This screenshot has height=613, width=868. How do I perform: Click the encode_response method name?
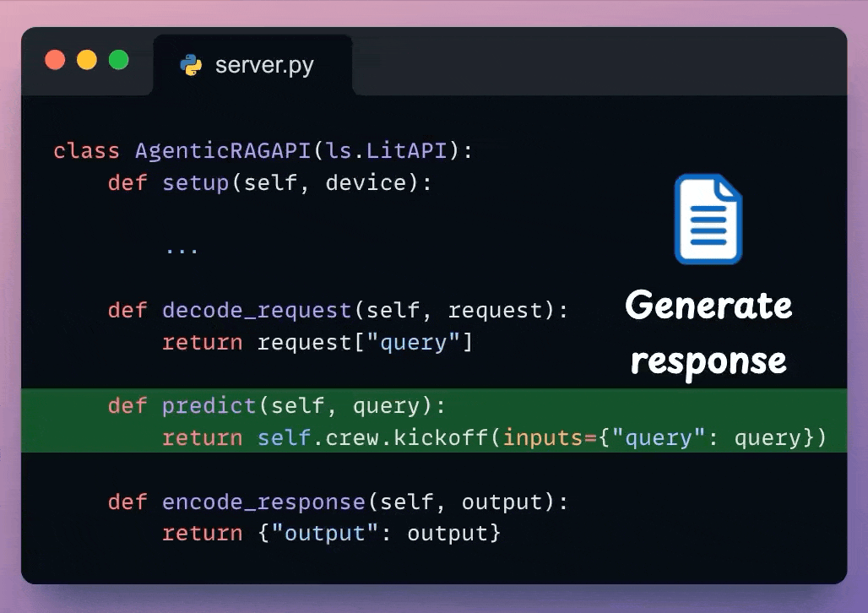(x=263, y=502)
